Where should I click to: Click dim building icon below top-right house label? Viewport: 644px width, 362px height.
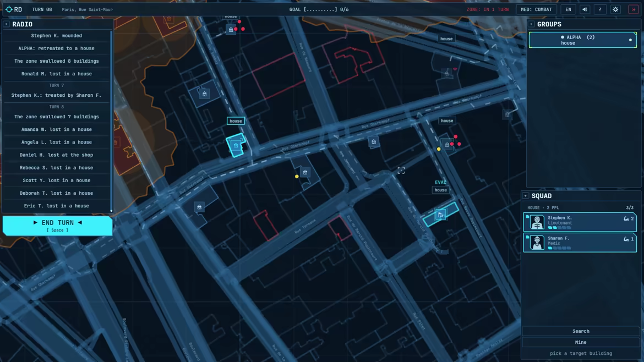[x=446, y=74]
